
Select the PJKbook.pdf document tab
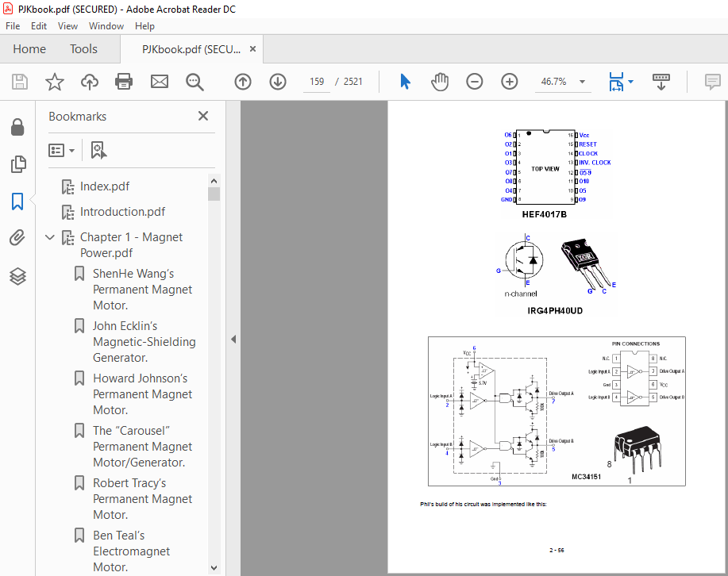click(x=191, y=49)
